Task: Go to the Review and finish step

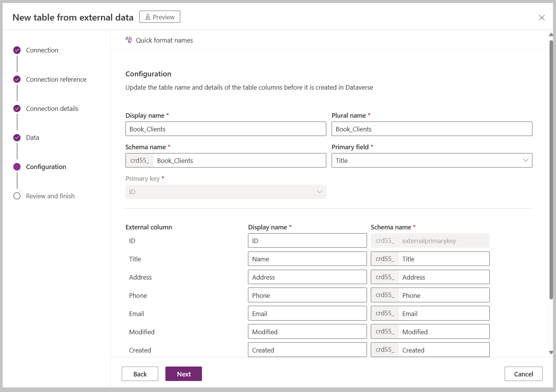Action: [50, 196]
